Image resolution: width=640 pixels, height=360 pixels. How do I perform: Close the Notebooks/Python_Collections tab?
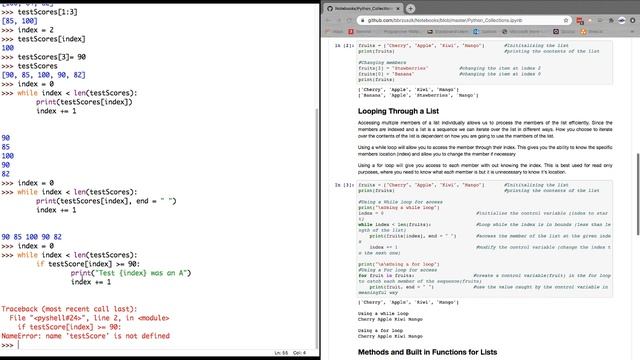point(398,8)
